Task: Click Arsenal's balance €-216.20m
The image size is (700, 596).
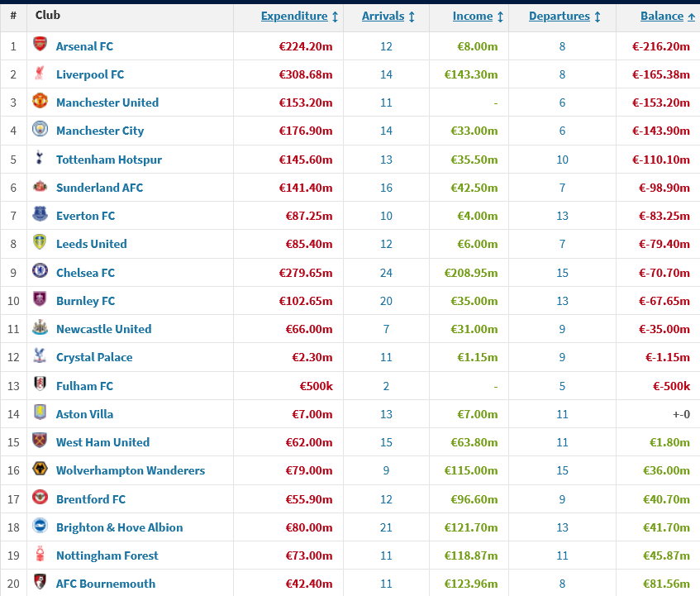Action: click(661, 46)
